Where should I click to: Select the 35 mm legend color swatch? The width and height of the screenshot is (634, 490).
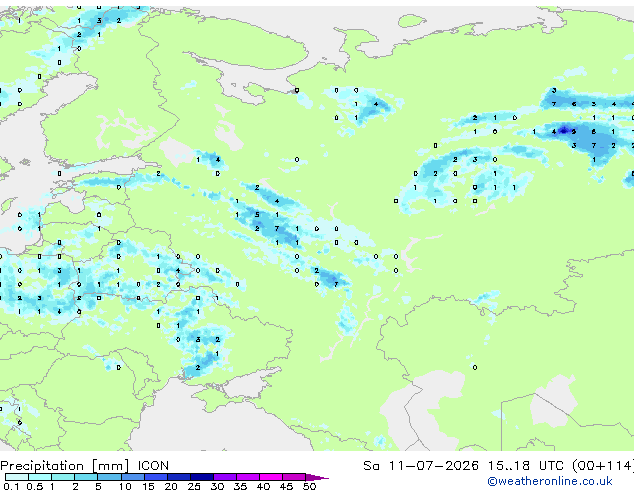247,477
